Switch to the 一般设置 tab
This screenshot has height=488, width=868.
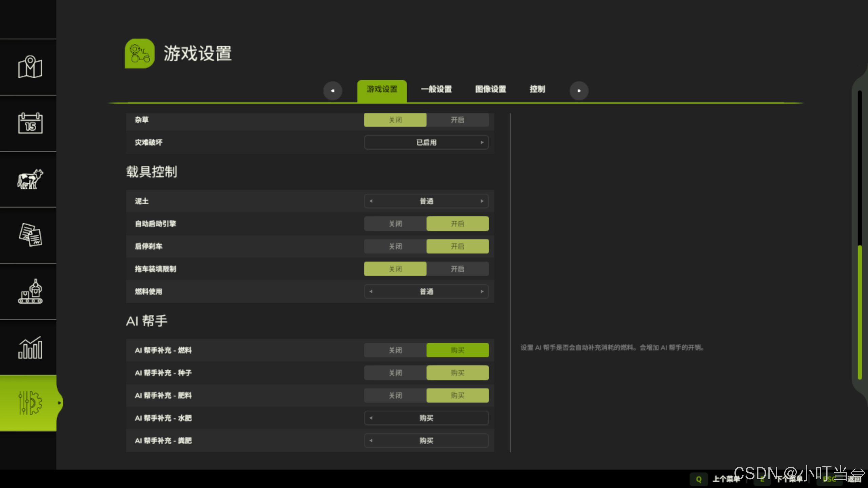coord(436,89)
